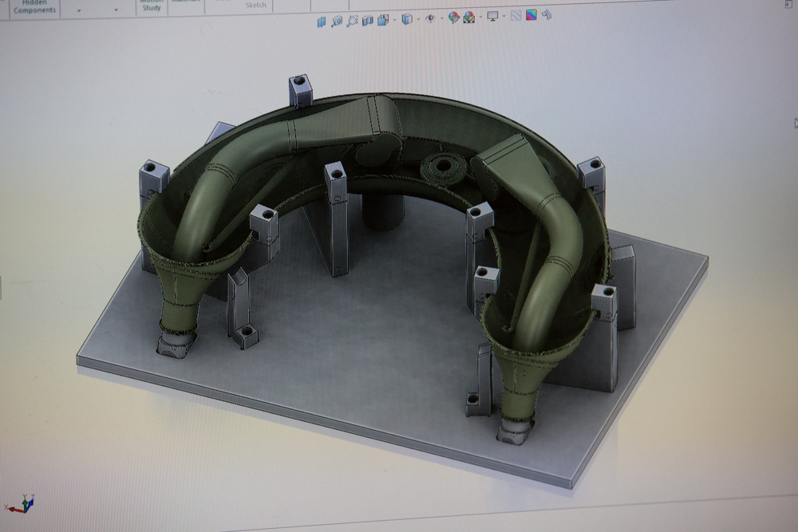Image resolution: width=798 pixels, height=532 pixels.
Task: Expand the View Orientation dropdown arrow
Action: [394, 21]
